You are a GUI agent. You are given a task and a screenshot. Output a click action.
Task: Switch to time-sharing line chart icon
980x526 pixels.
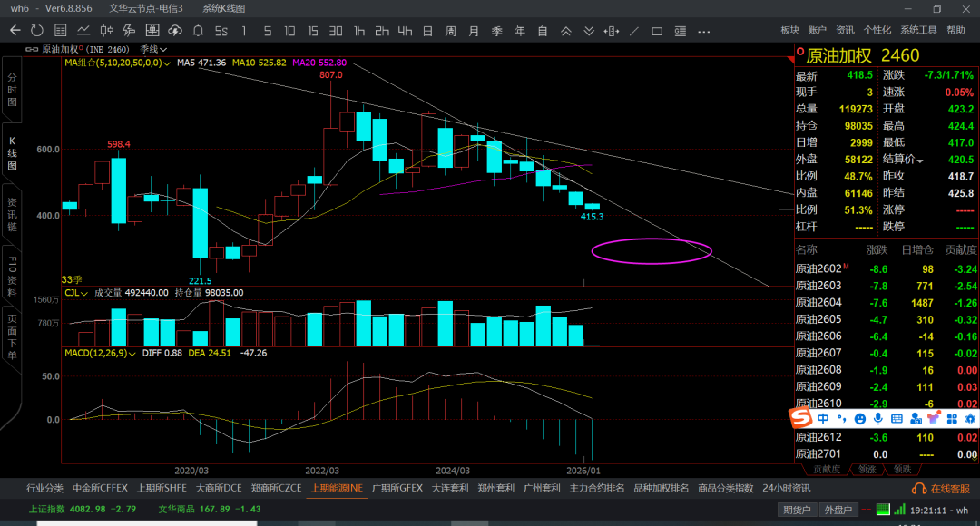[83, 31]
